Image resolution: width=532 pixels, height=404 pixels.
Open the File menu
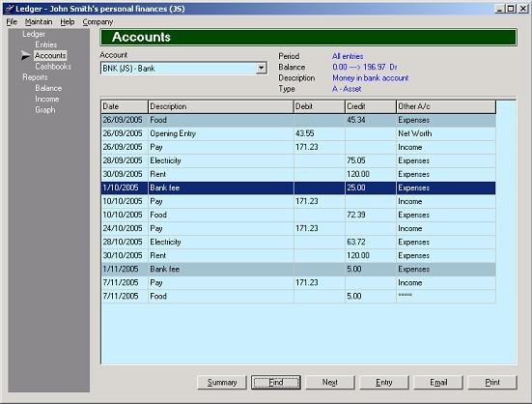12,22
